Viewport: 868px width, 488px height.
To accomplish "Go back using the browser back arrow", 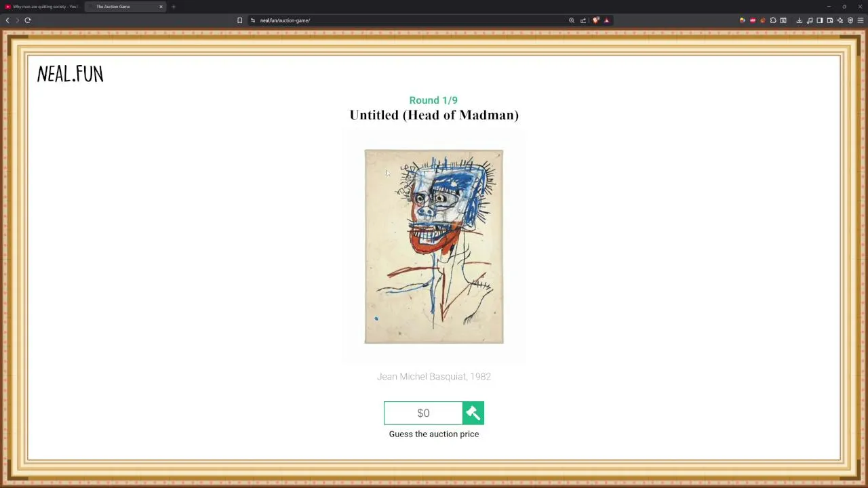I will click(x=7, y=20).
